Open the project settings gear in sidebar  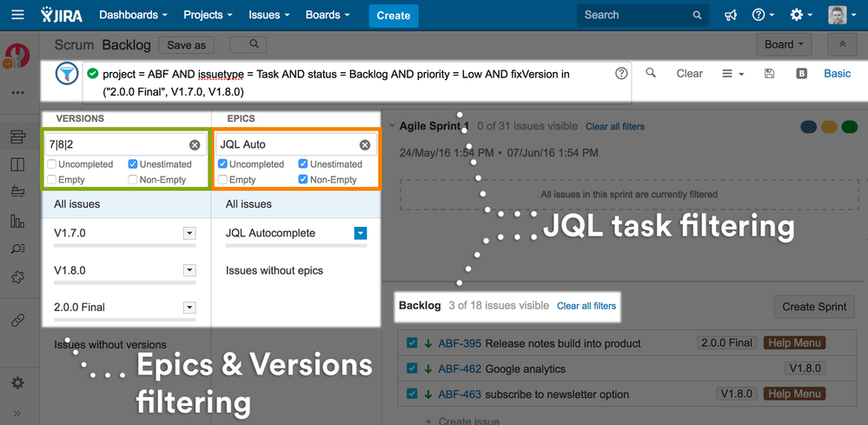click(x=17, y=382)
